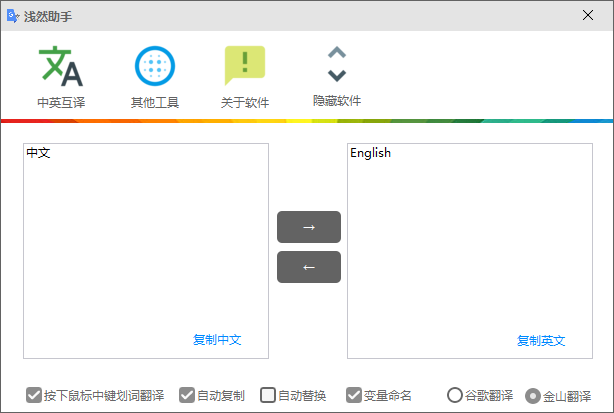614x413 pixels.
Task: Click inside the English text input box
Action: pyautogui.click(x=469, y=240)
